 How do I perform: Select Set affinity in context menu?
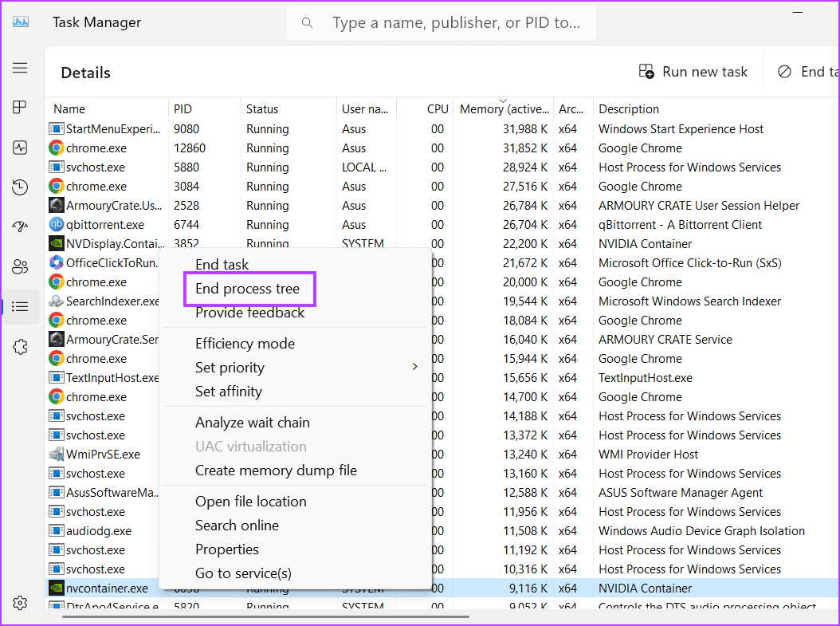pyautogui.click(x=228, y=392)
